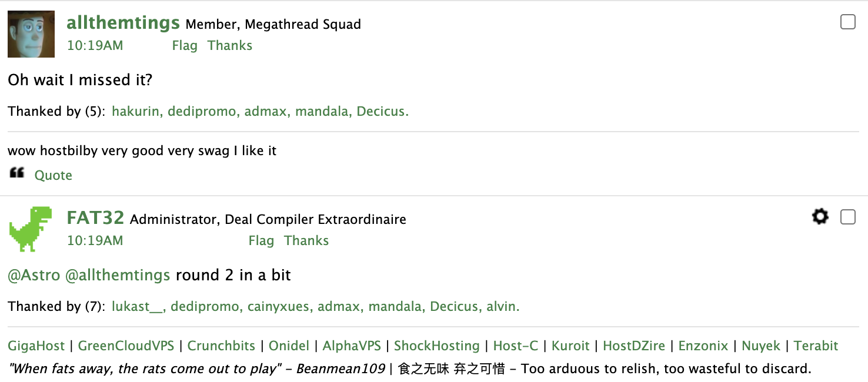Open hakurin's profile in the thanked list
868x382 pixels.
point(136,111)
